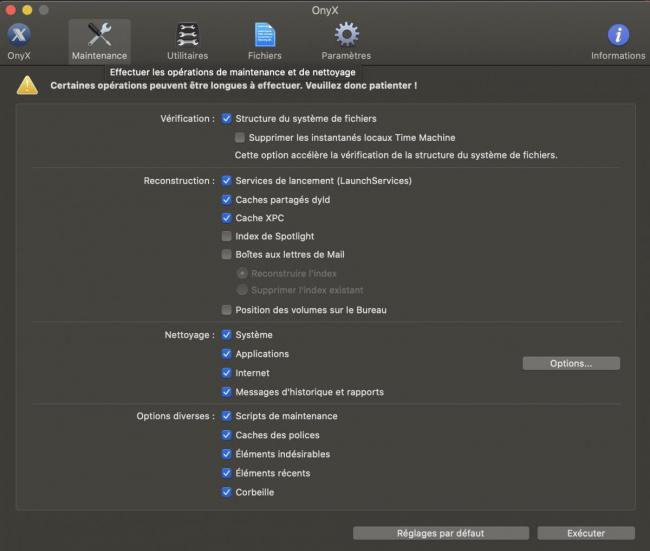The width and height of the screenshot is (650, 551).
Task: Open the Paramètres gear icon
Action: point(346,36)
